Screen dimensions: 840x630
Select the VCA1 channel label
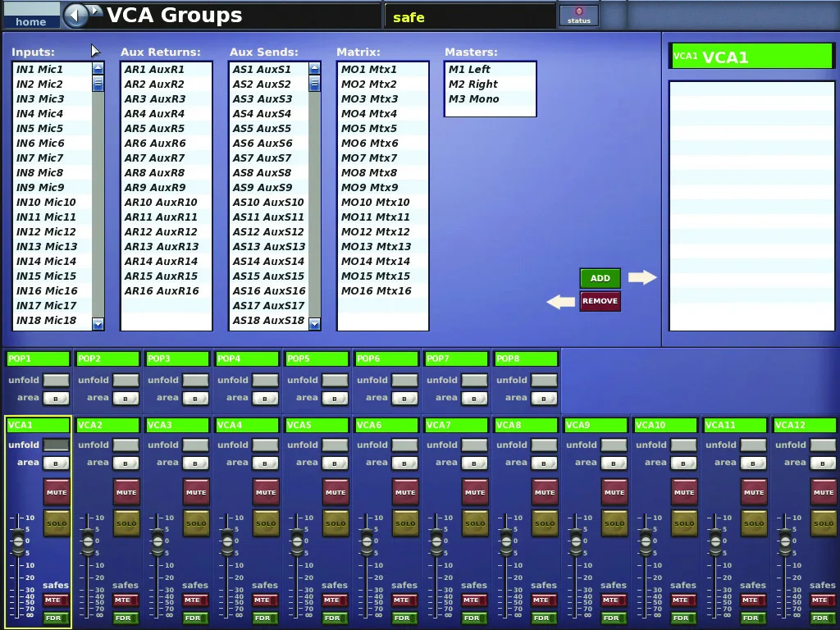(38, 425)
